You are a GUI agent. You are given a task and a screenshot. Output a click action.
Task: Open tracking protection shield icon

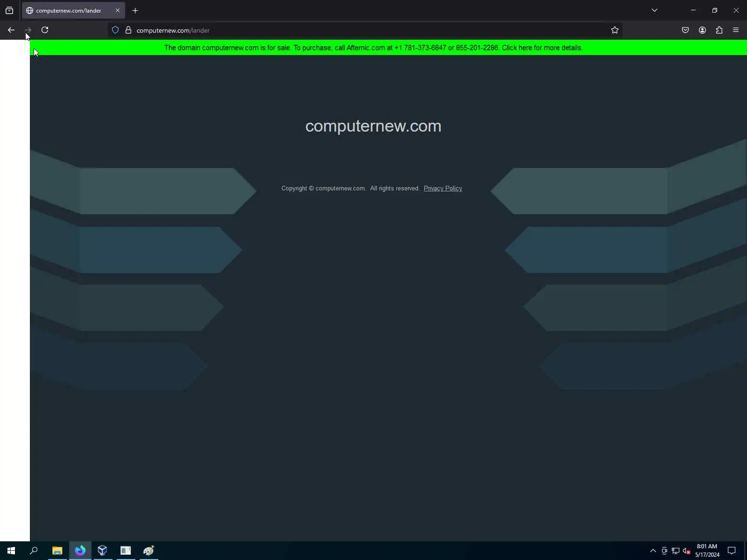tap(115, 30)
